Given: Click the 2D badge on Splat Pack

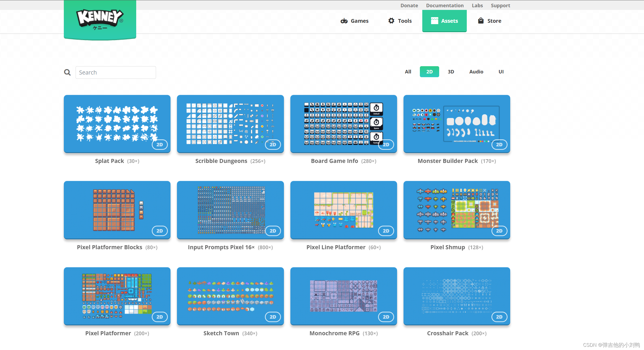Looking at the screenshot, I should pos(160,145).
